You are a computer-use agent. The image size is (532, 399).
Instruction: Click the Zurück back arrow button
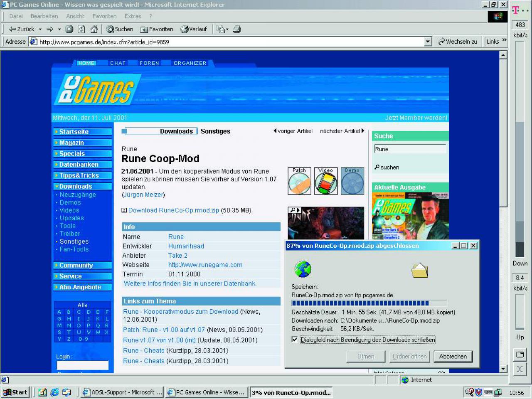click(x=22, y=29)
